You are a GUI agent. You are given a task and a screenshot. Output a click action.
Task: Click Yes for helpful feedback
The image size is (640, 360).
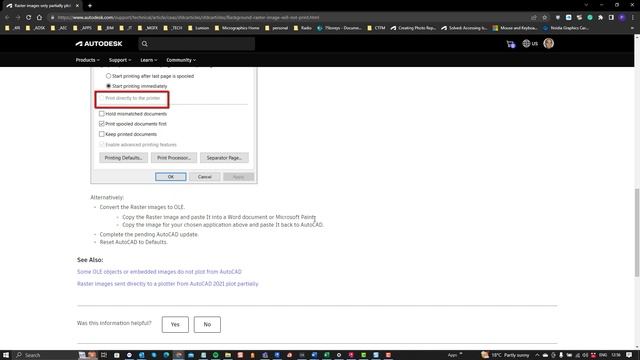175,324
